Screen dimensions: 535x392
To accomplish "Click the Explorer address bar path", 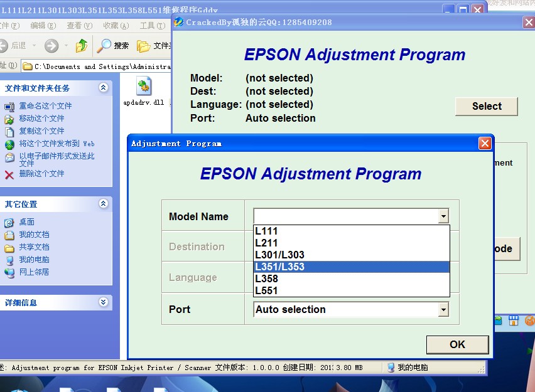I will pos(102,67).
